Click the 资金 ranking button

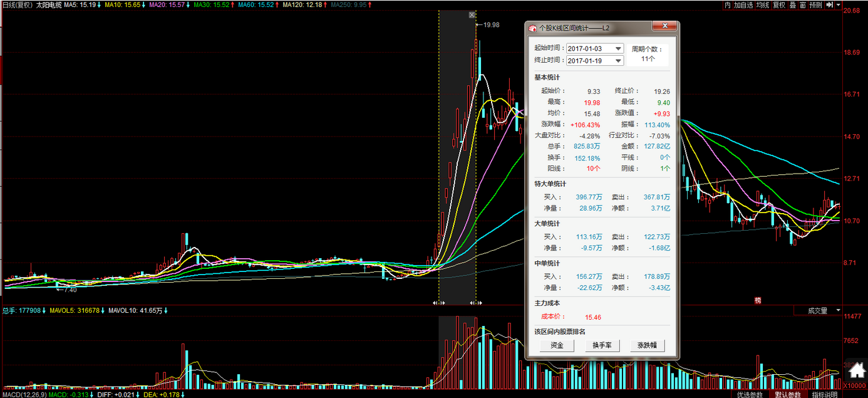coord(557,345)
